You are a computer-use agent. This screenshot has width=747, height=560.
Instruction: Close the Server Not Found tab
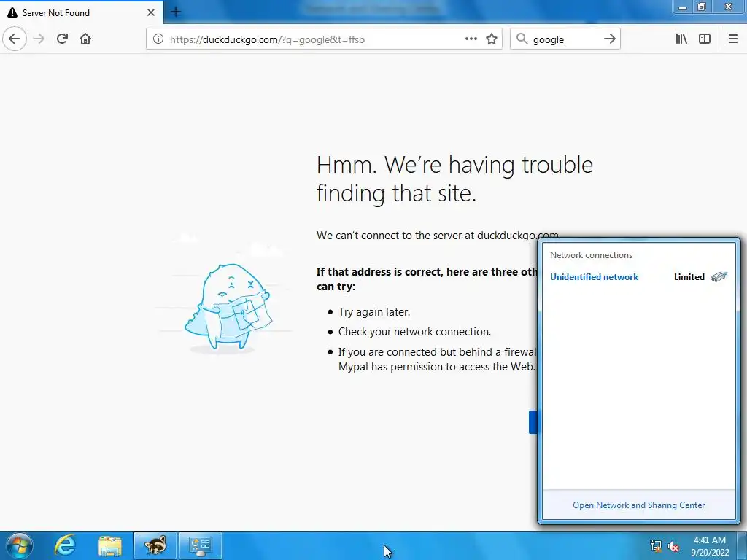coord(151,13)
